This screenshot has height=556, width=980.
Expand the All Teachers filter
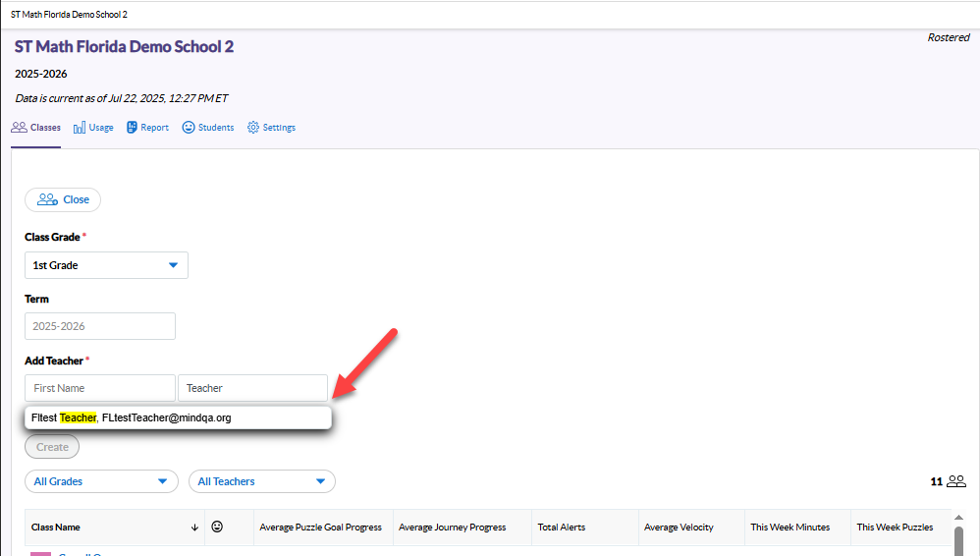pyautogui.click(x=262, y=481)
